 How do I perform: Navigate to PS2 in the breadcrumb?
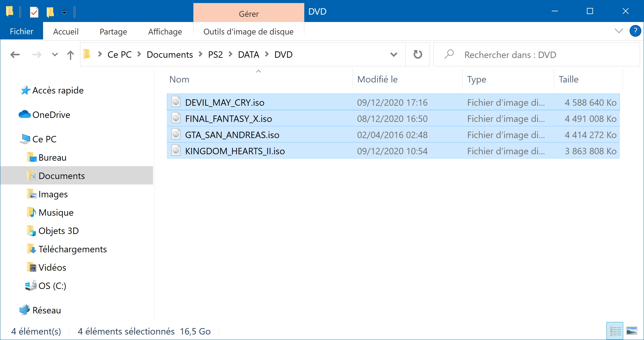click(215, 55)
